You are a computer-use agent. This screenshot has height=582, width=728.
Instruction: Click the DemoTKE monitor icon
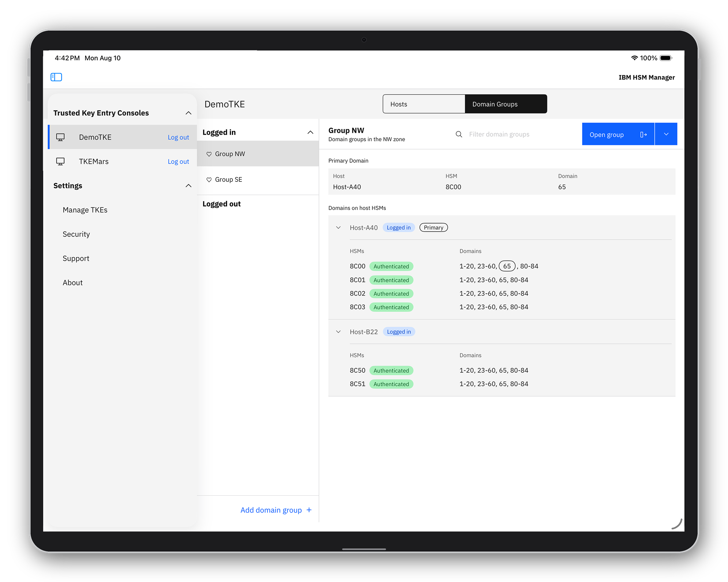60,137
